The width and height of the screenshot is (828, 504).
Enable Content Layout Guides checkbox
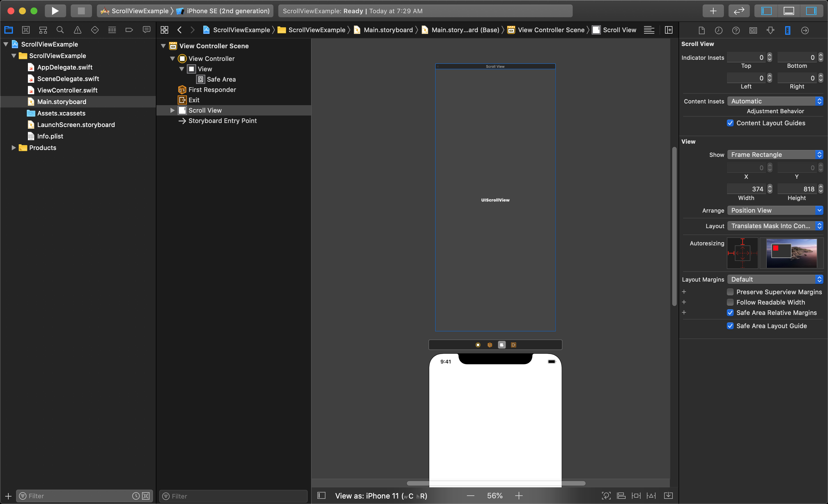tap(731, 122)
